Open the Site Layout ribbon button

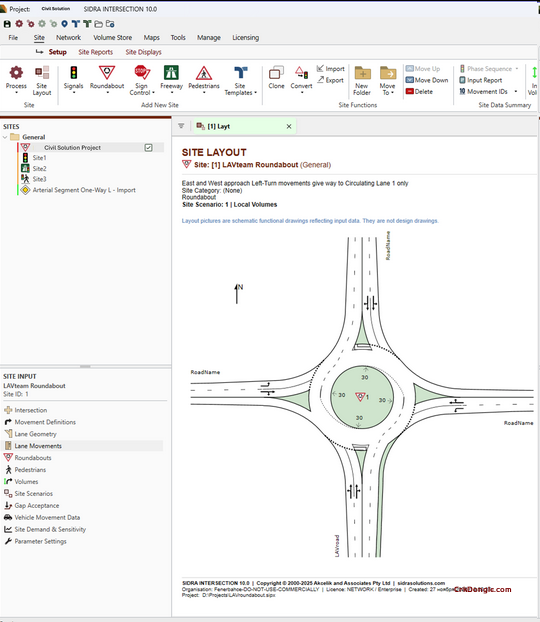42,81
